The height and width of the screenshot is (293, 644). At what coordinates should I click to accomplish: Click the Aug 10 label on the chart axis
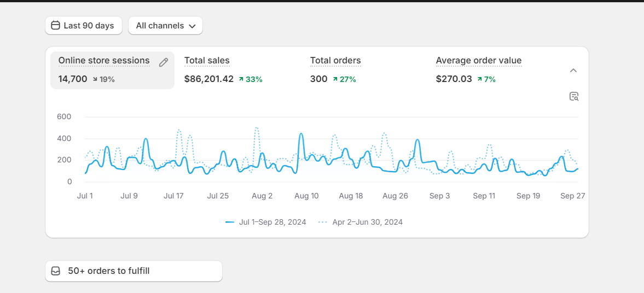[x=306, y=196]
